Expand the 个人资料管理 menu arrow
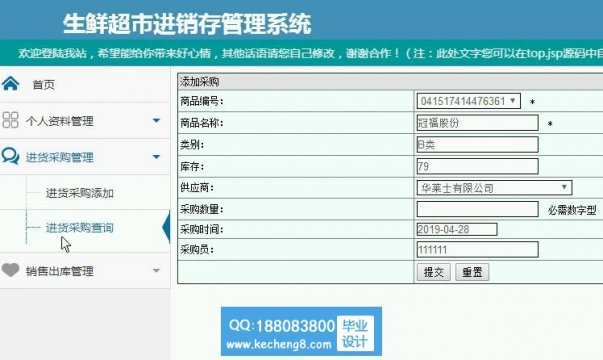The height and width of the screenshot is (360, 603). [x=156, y=120]
